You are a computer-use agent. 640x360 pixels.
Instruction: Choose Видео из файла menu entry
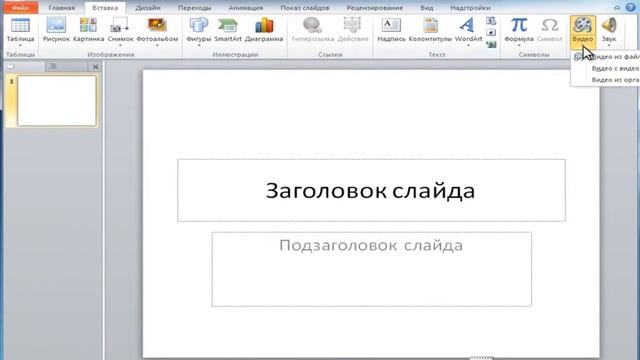click(606, 57)
